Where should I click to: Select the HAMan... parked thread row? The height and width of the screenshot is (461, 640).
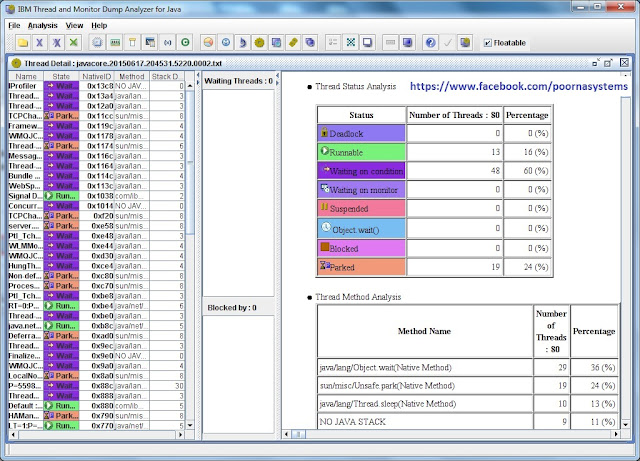coord(97,416)
